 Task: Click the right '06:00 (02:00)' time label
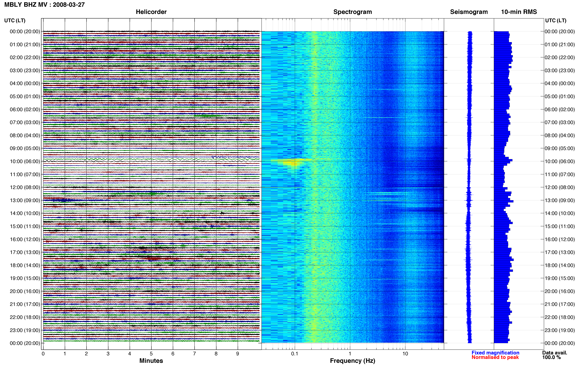[560, 110]
